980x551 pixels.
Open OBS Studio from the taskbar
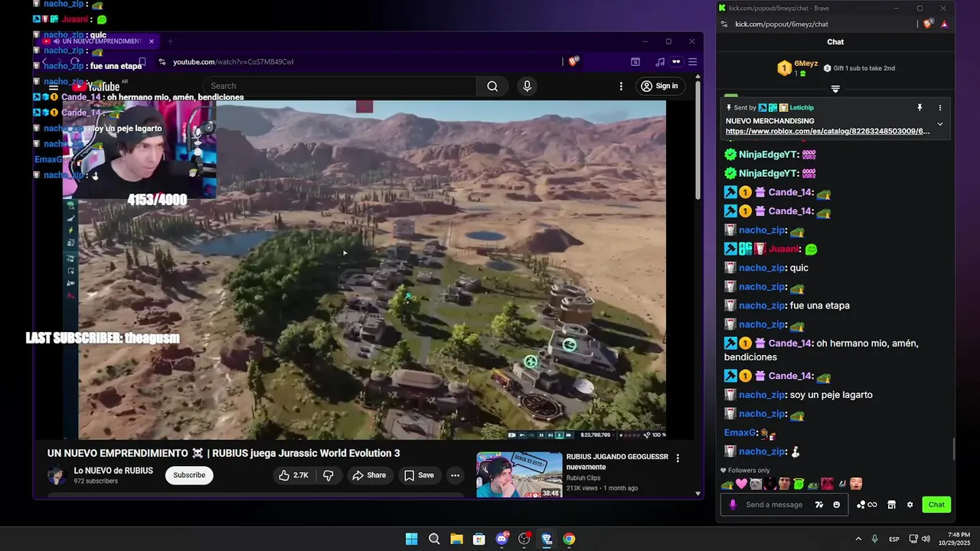tap(524, 539)
